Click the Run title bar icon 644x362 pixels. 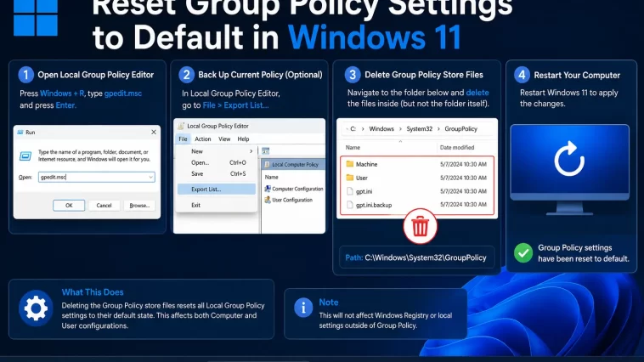point(20,133)
